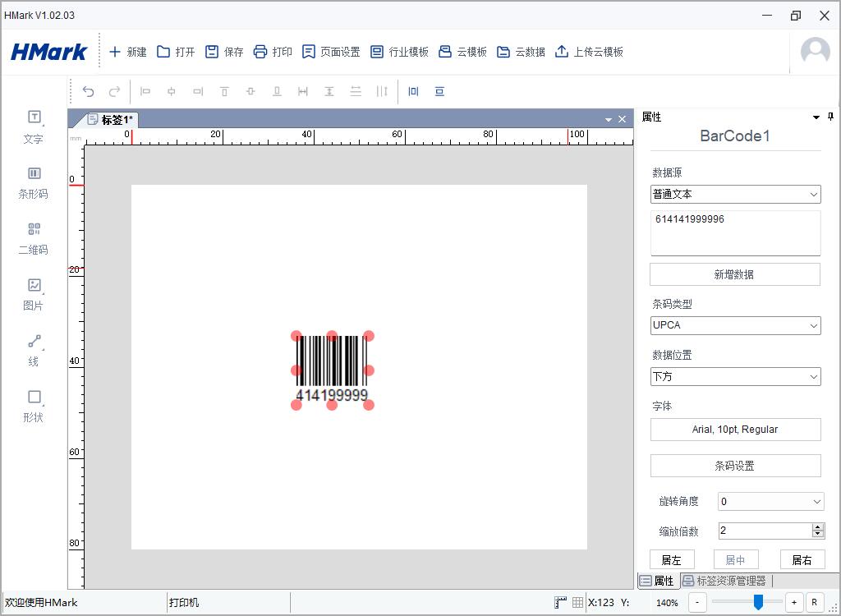Screen dimensions: 841x616
Task: Open the 数据位置 下方 dropdown
Action: (x=735, y=376)
